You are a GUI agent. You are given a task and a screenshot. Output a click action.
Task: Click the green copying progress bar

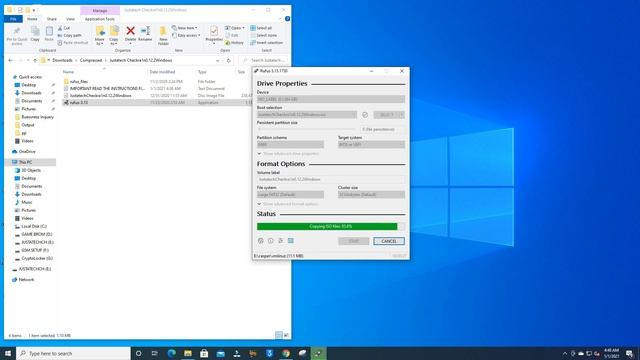(327, 227)
